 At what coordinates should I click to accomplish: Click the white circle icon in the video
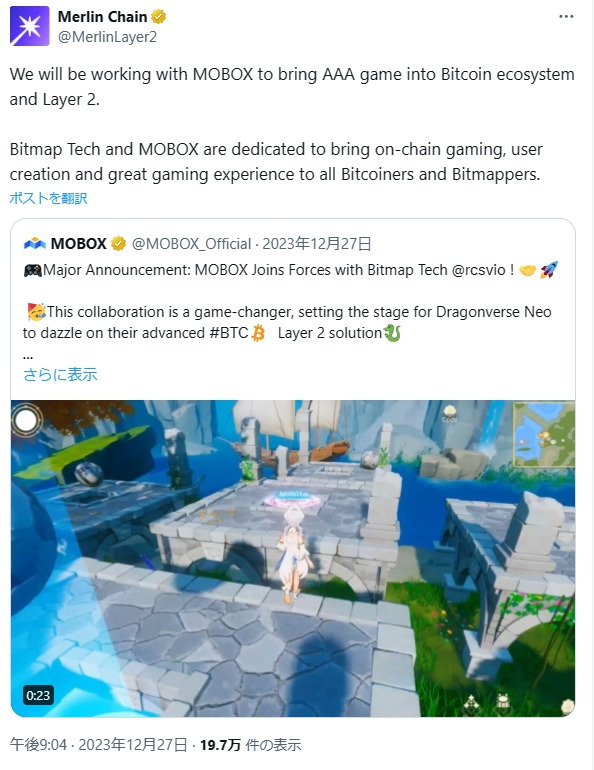27,421
